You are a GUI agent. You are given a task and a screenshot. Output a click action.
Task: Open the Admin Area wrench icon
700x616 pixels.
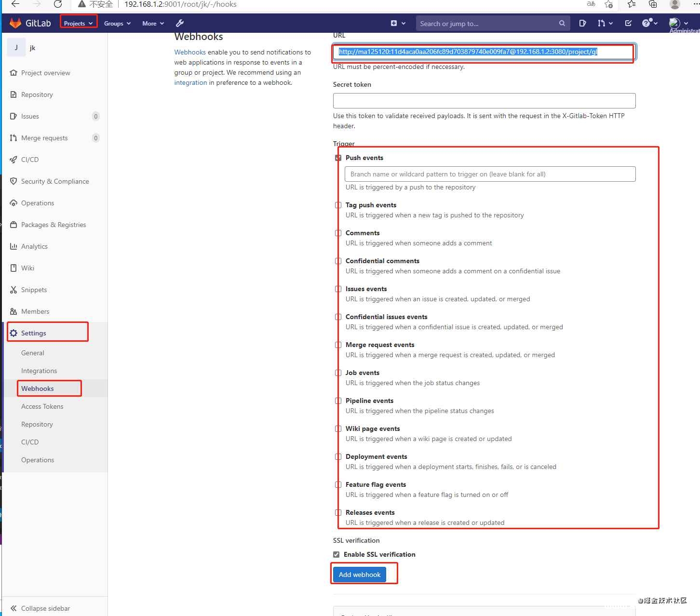(179, 23)
